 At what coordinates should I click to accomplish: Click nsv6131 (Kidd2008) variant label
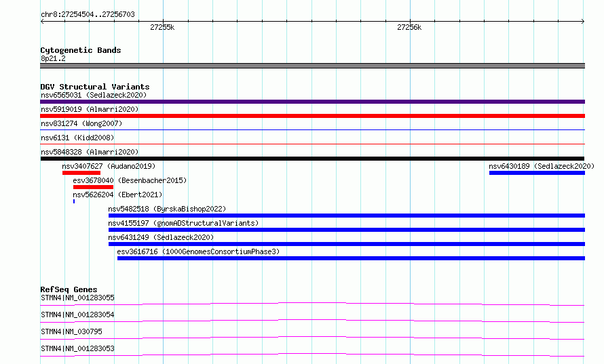click(x=77, y=138)
